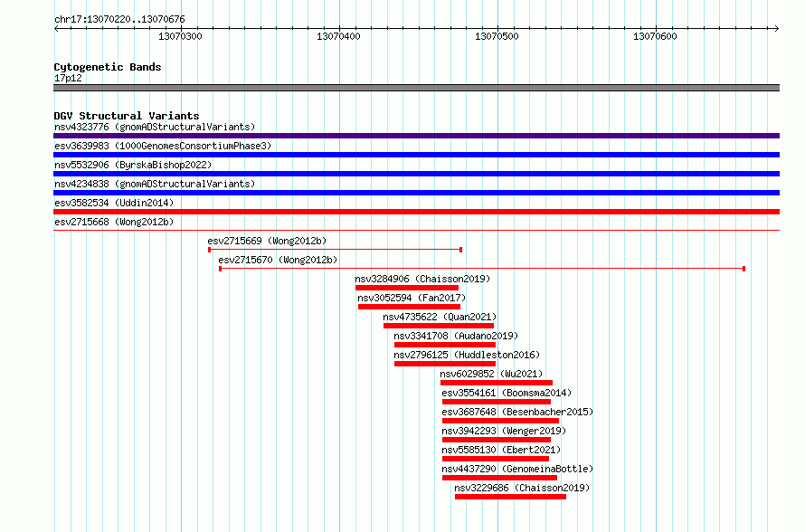
Task: Click ruler position 13070400
Action: 338,36
